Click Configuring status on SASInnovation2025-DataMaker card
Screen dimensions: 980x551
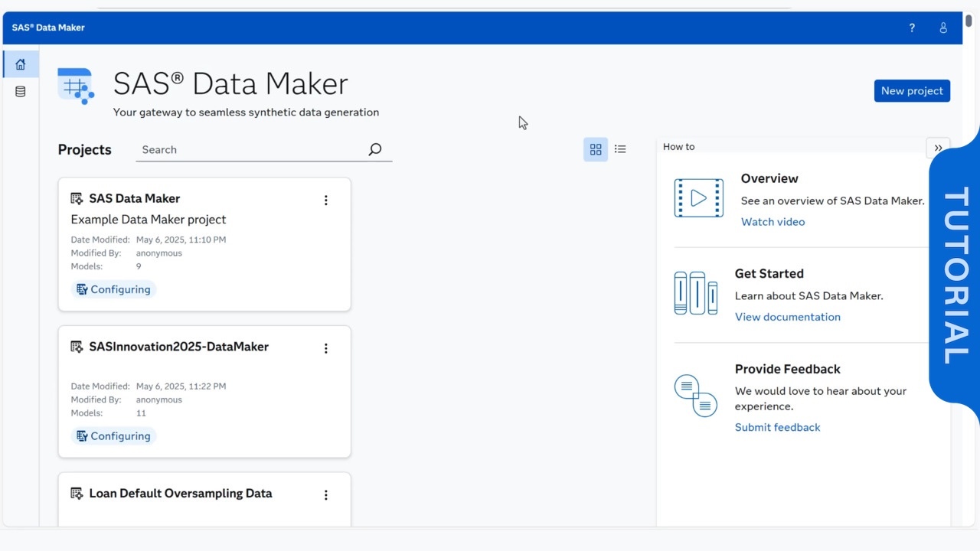pyautogui.click(x=113, y=436)
